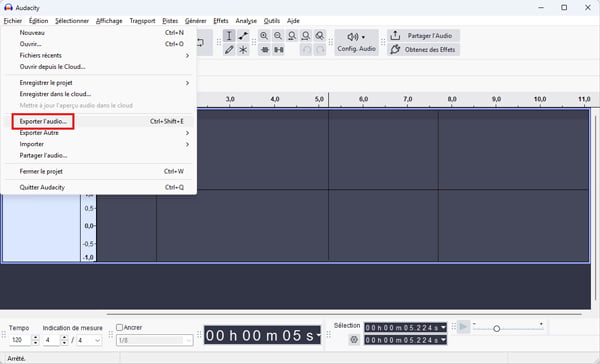Expand Enregistrer le projet submenu
Image resolution: width=600 pixels, height=364 pixels.
[99, 83]
